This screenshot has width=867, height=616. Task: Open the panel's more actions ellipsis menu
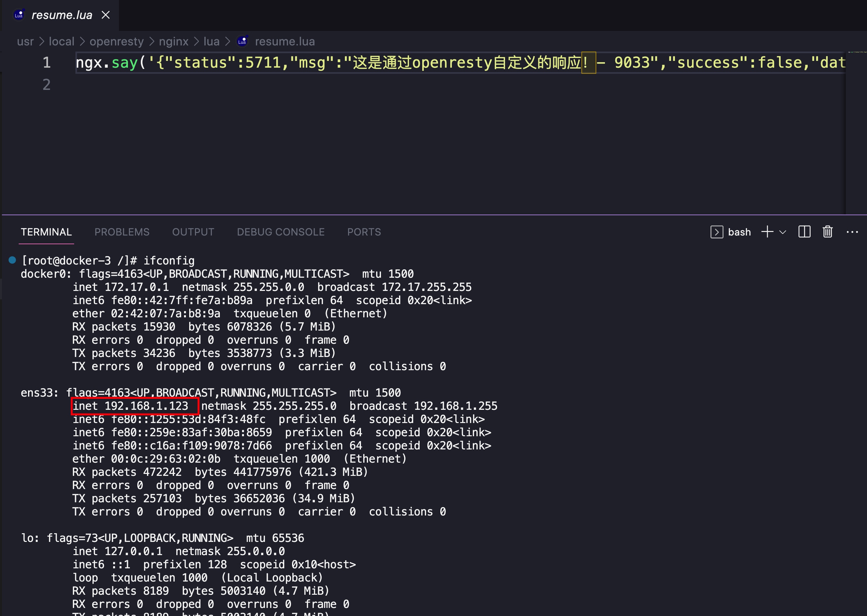point(852,232)
